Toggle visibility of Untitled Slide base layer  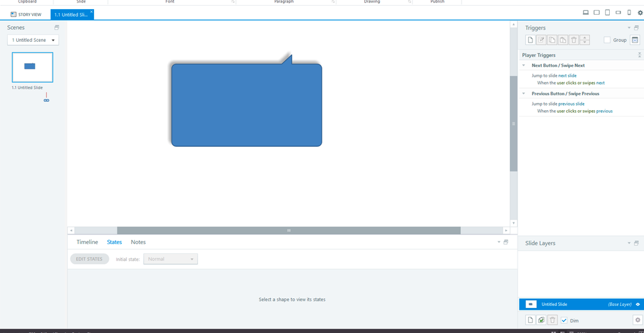(638, 304)
